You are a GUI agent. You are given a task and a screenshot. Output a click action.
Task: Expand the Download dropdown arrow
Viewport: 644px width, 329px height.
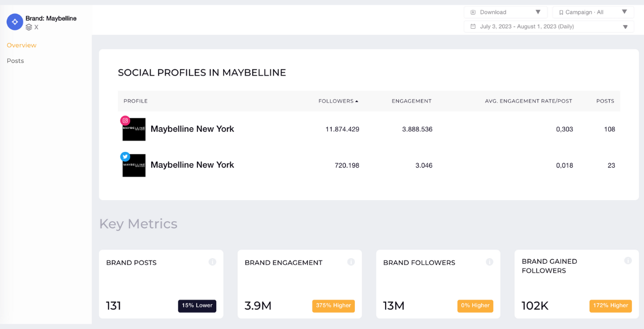(x=538, y=12)
